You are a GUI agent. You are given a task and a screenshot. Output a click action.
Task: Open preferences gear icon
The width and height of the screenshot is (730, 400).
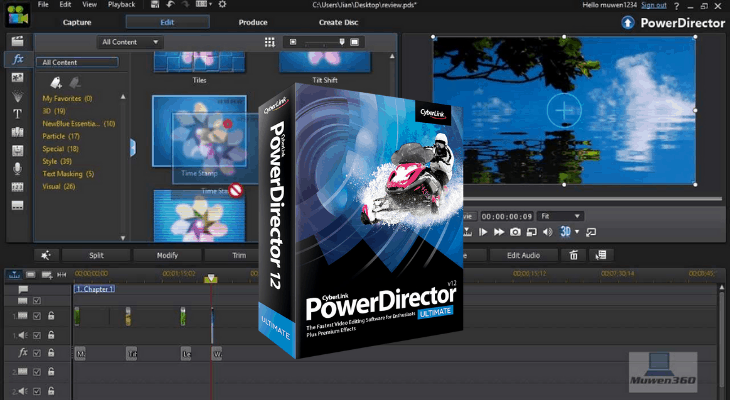(223, 5)
